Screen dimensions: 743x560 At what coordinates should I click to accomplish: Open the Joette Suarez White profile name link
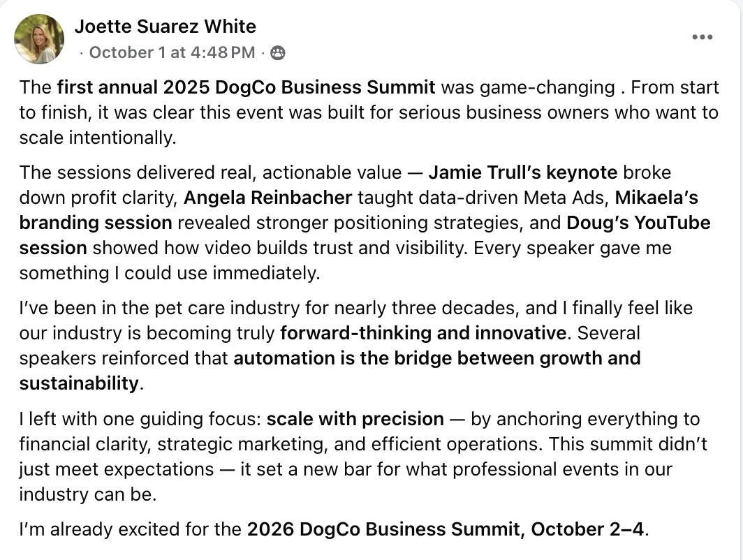pos(165,26)
